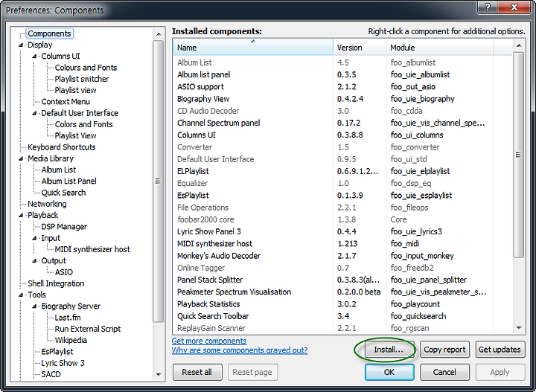Viewport: 536px width, 392px height.
Task: Click the help question mark button
Action: click(488, 7)
